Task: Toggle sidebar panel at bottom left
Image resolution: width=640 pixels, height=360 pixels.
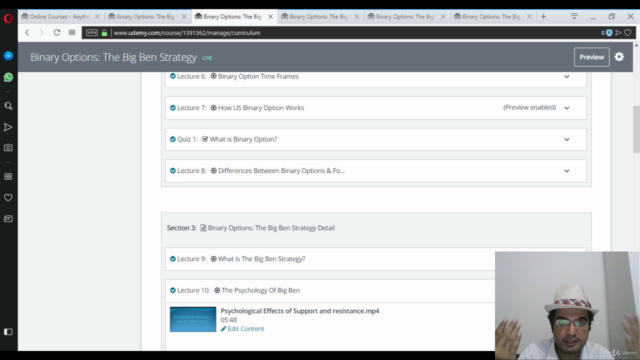Action: pos(8,332)
